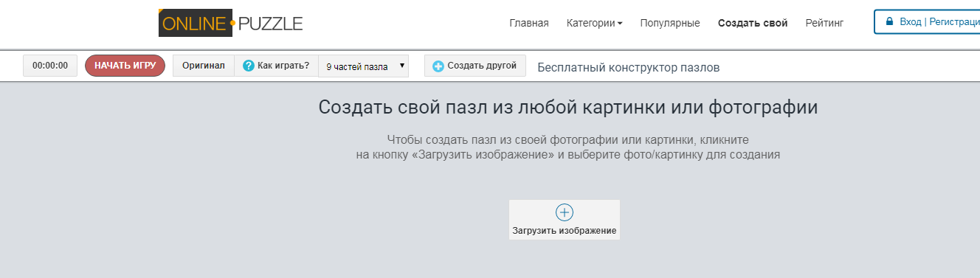Show the Оригинал image
The image size is (980, 278).
coord(204,66)
